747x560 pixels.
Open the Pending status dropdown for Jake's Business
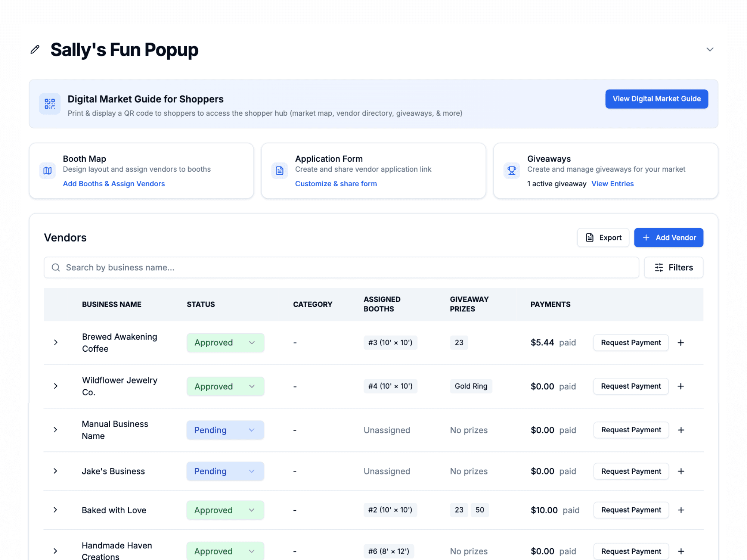click(225, 471)
